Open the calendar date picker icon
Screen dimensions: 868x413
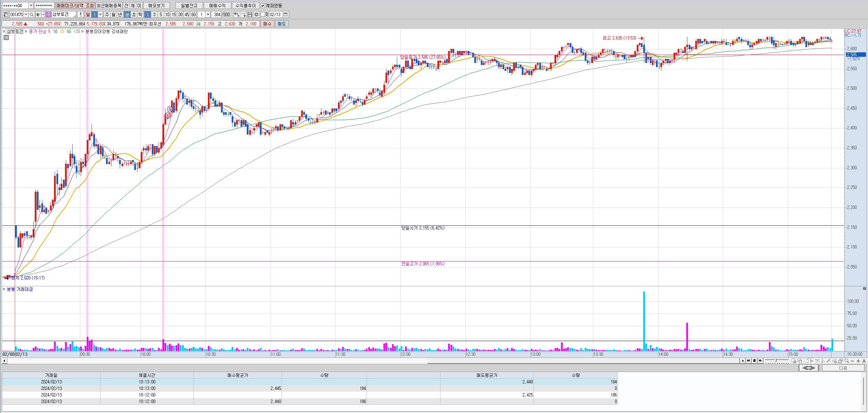286,14
